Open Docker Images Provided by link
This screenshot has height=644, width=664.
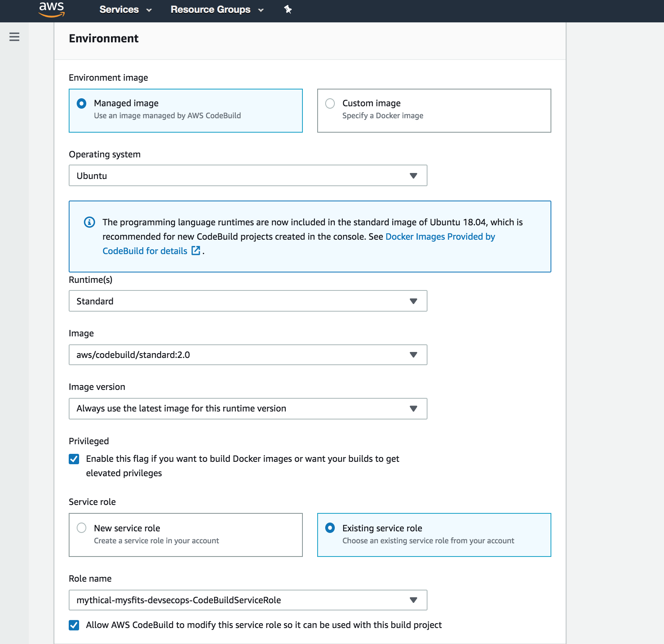point(440,237)
